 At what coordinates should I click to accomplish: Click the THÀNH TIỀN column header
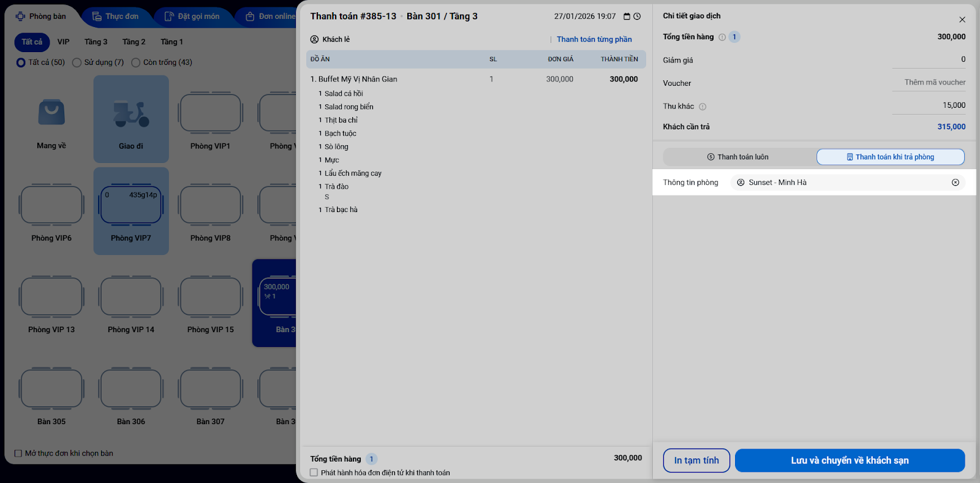pos(619,59)
